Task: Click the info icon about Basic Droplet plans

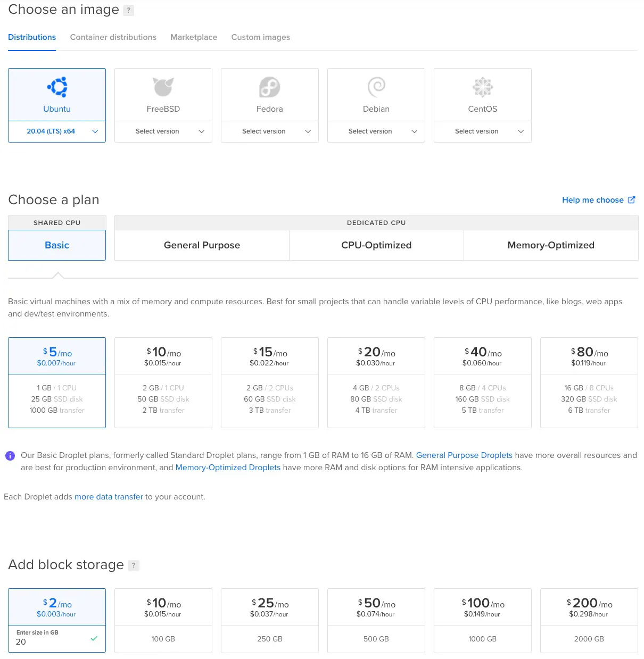Action: coord(10,455)
